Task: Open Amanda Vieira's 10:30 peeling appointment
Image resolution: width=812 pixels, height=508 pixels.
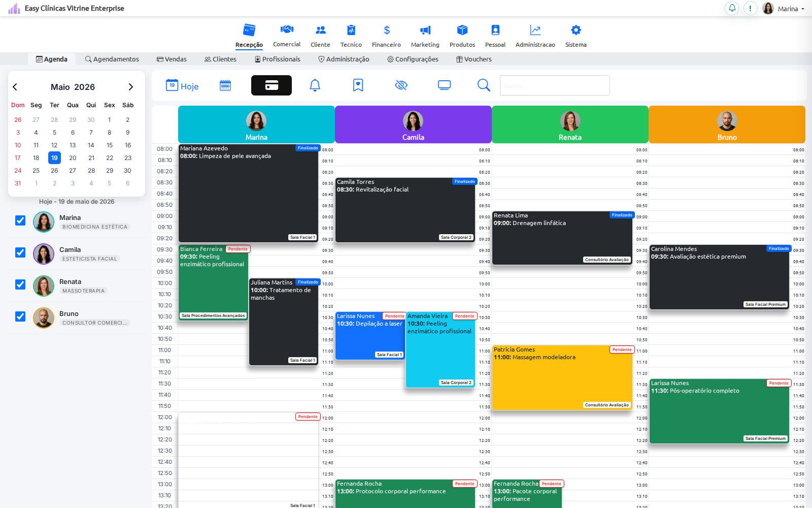Action: [441, 350]
